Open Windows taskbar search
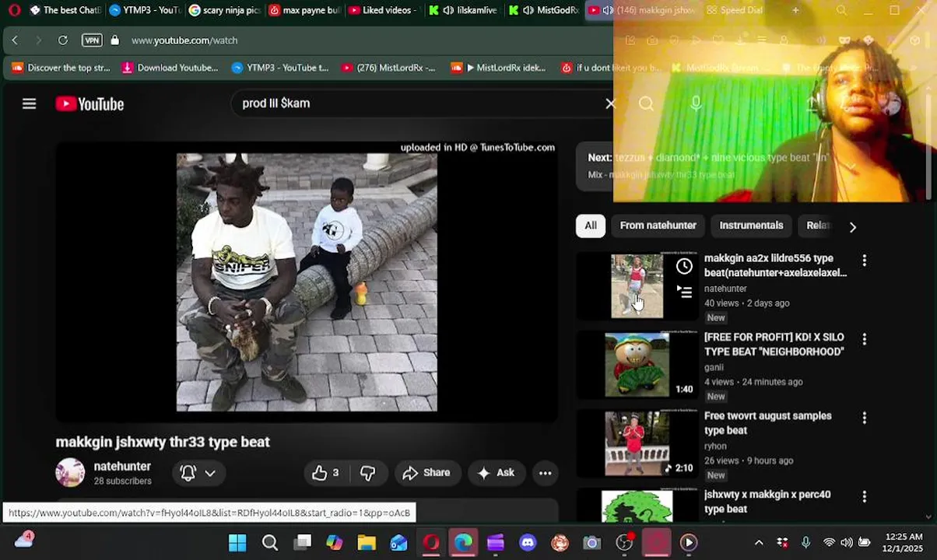The height and width of the screenshot is (560, 937). click(x=270, y=542)
